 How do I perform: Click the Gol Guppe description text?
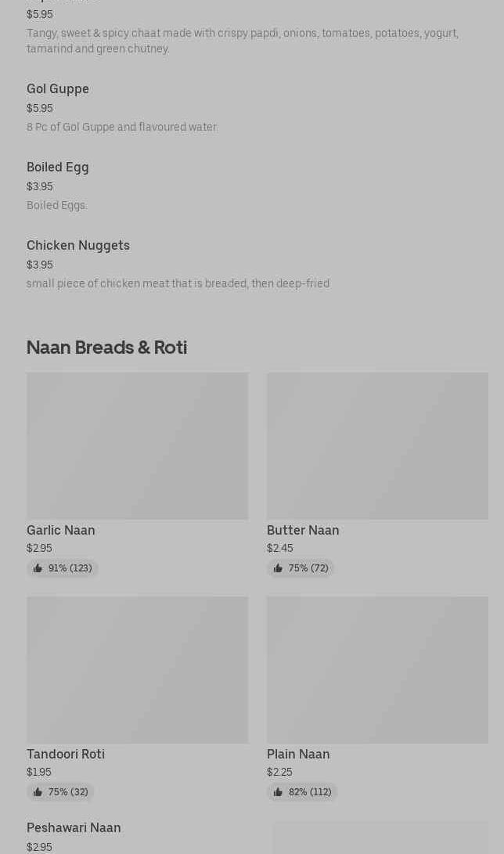coord(122,127)
